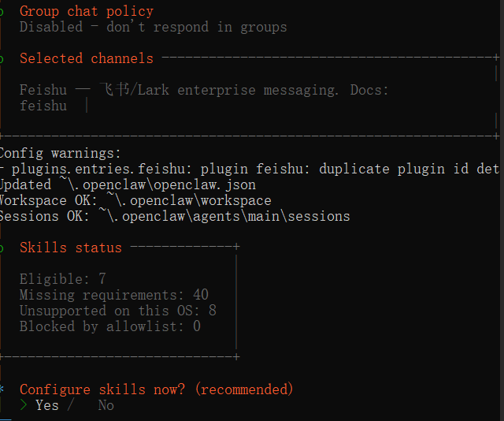The image size is (504, 421).
Task: Click the green arrow before Yes
Action: pyautogui.click(x=24, y=405)
